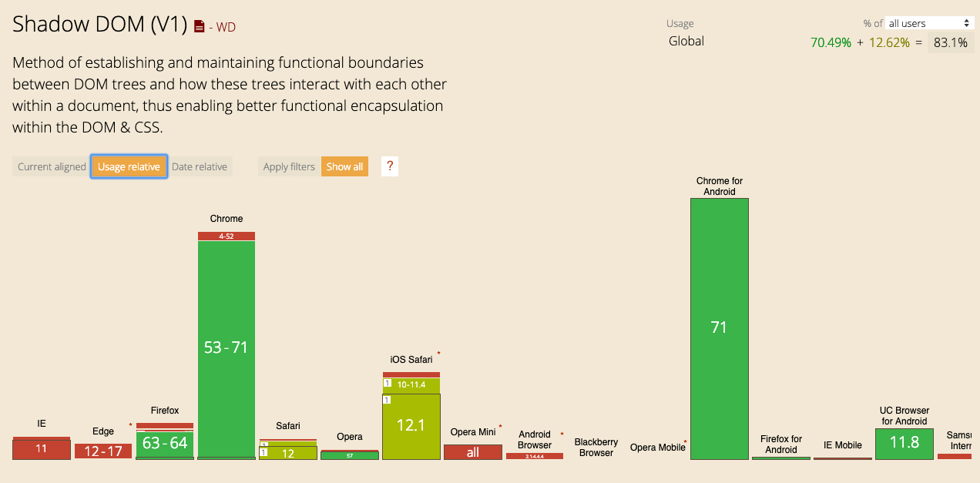Click the Edge browser heading
980x483 pixels.
103,431
